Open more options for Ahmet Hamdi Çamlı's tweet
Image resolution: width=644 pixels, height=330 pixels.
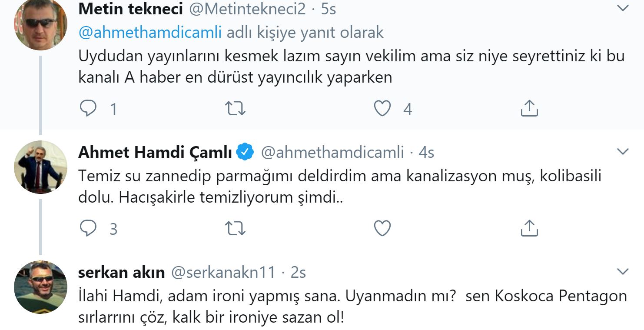click(623, 152)
